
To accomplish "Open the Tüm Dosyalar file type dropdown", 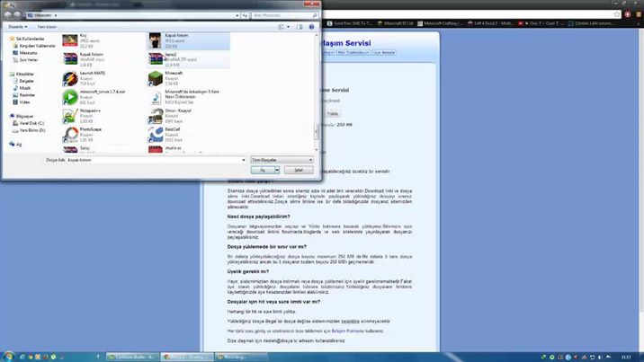I will tap(282, 160).
